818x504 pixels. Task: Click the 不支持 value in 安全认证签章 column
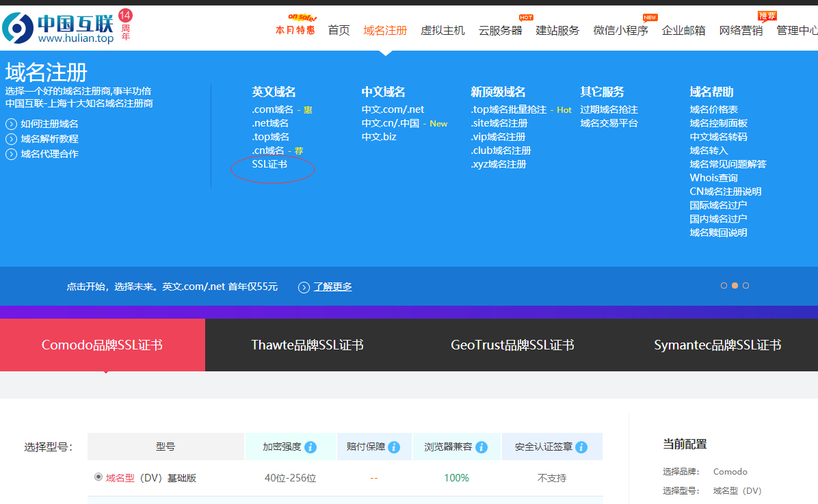552,478
